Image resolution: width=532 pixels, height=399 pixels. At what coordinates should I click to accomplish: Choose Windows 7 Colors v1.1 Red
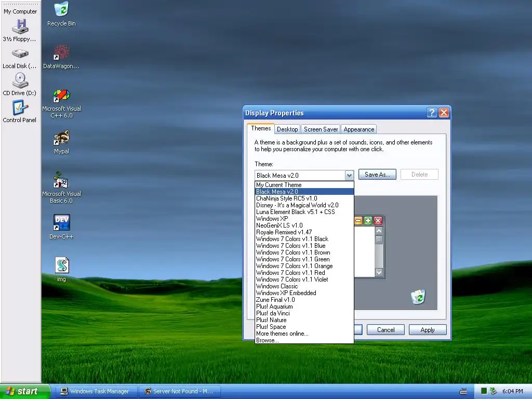click(304, 273)
